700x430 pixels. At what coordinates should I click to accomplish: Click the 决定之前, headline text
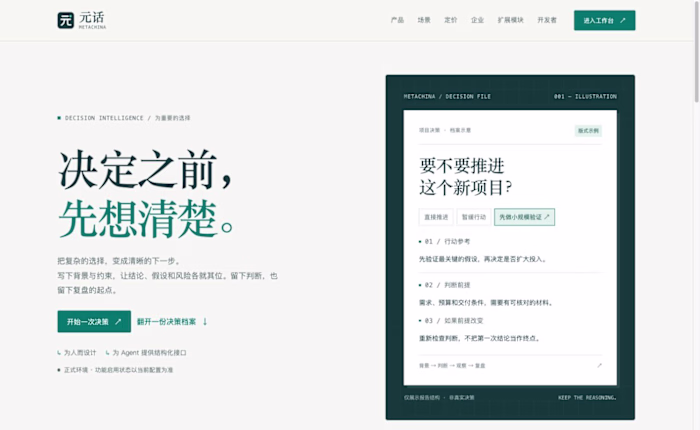click(146, 170)
